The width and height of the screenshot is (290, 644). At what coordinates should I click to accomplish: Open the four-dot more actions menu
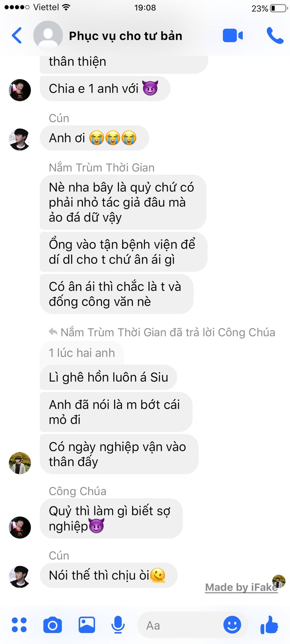[x=19, y=625]
